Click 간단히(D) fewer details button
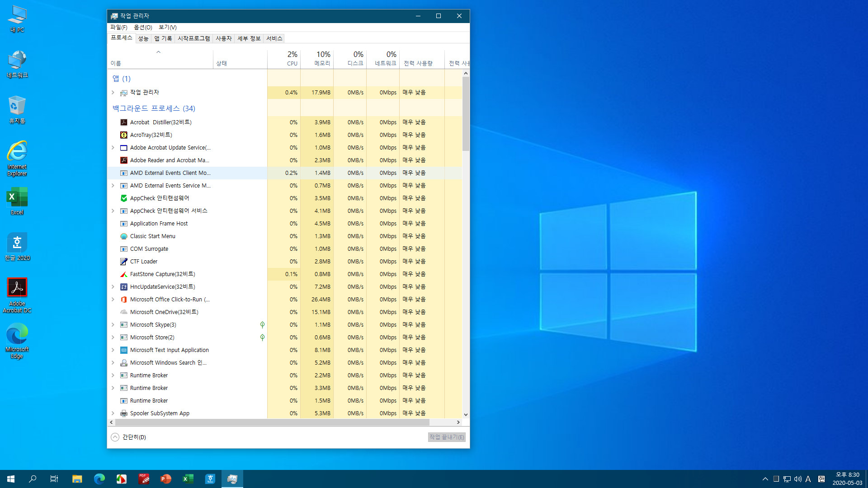The height and width of the screenshot is (488, 868). (x=128, y=437)
